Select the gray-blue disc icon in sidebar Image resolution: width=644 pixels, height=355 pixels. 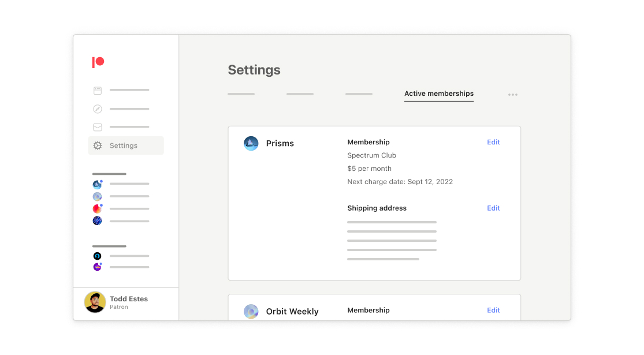coord(97,197)
